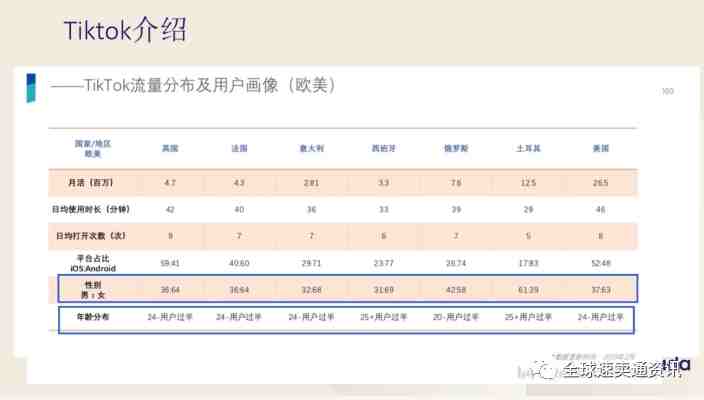Click daily usage value 36 for 意大利

pyautogui.click(x=312, y=209)
